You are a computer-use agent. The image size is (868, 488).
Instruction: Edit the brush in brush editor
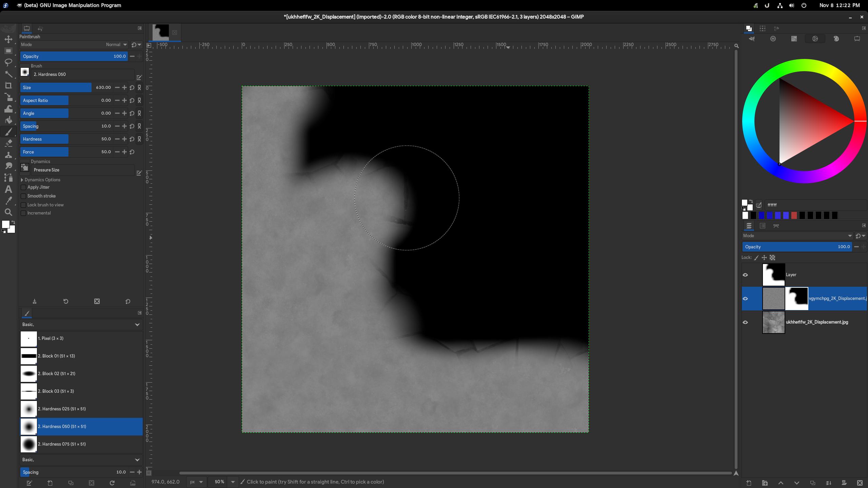click(x=29, y=483)
